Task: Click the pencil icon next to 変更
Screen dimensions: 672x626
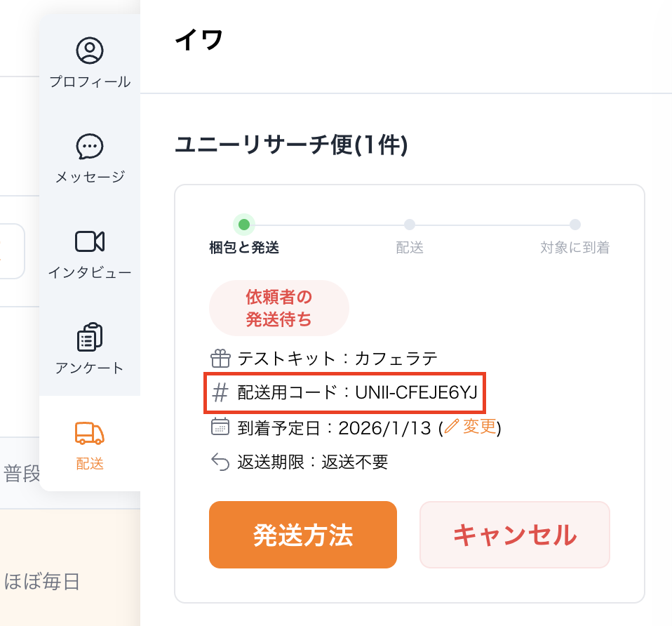Action: pos(452,427)
